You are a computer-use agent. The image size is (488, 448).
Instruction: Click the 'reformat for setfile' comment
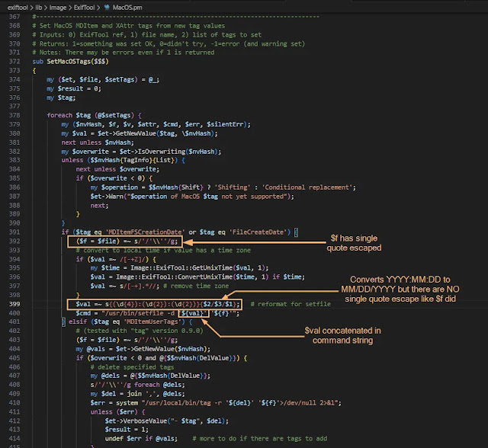coord(291,304)
